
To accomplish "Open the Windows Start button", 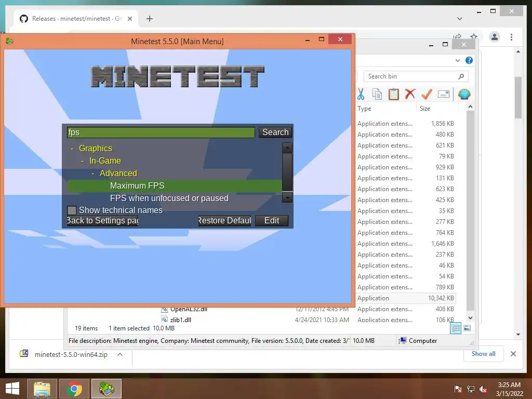I will click(x=12, y=389).
